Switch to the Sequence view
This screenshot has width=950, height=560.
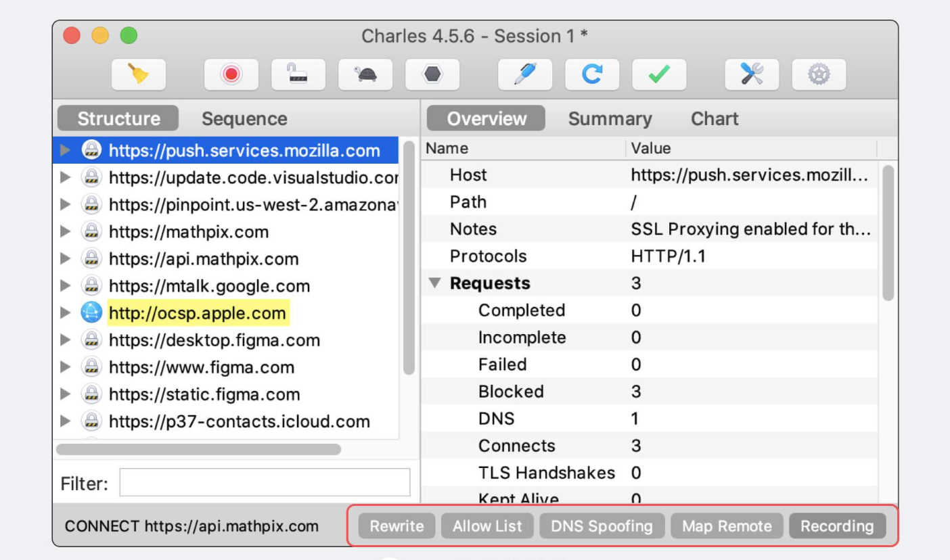click(x=244, y=118)
